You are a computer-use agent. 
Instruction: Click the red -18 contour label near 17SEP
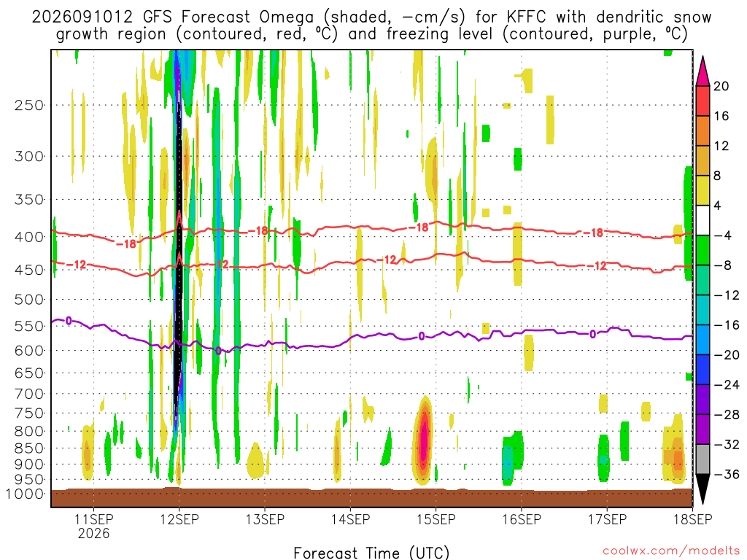[594, 233]
